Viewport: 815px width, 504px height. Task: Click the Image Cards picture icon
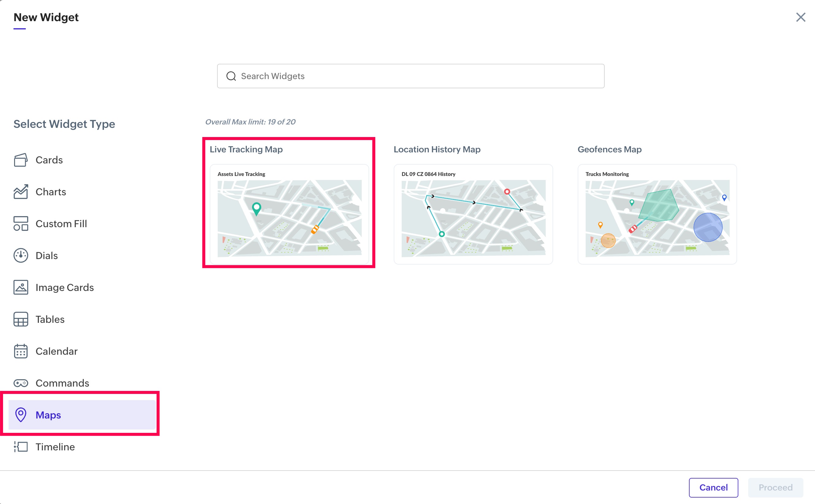point(21,287)
